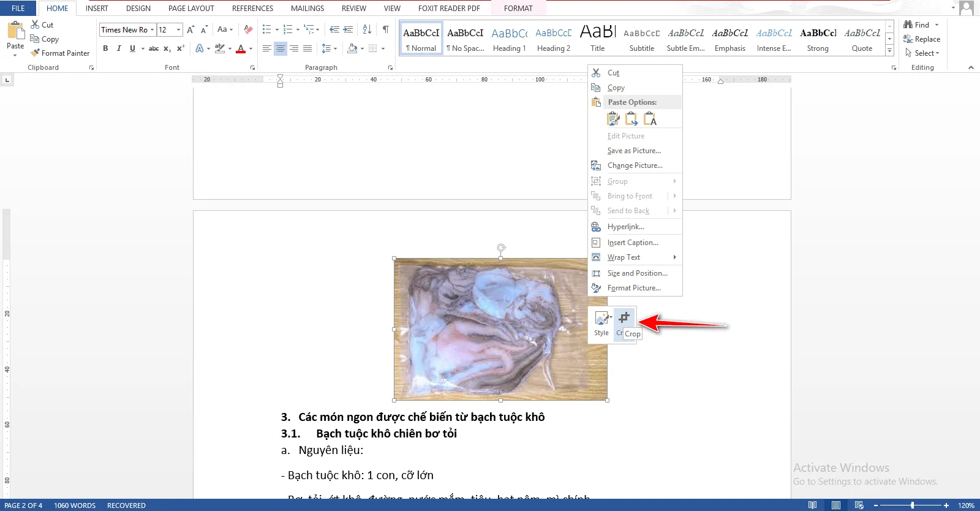Screen dimensions: 980x511
Task: Click Cut in the Clipboard group
Action: pyautogui.click(x=42, y=25)
